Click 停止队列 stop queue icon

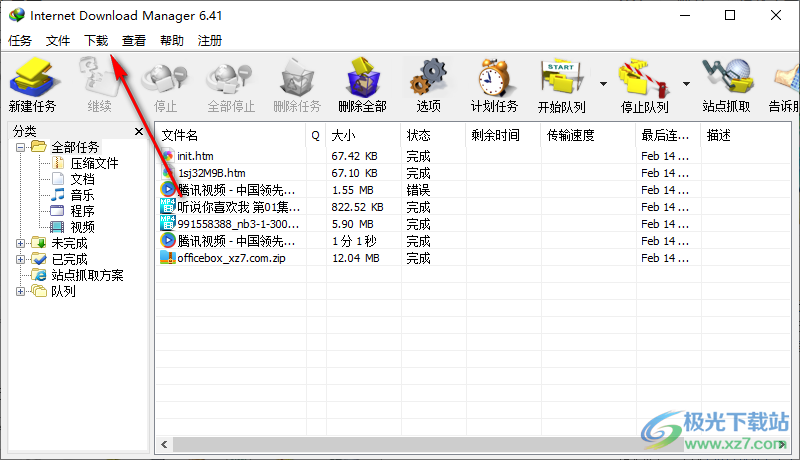coord(644,78)
